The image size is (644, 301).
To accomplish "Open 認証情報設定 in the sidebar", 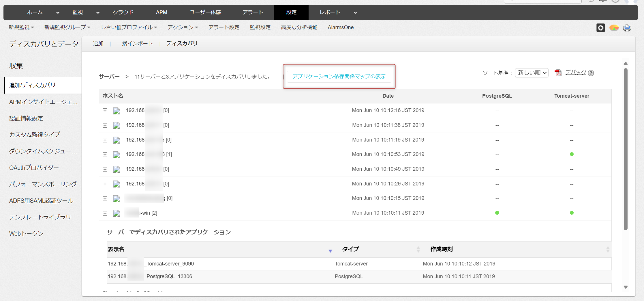I will (x=26, y=118).
